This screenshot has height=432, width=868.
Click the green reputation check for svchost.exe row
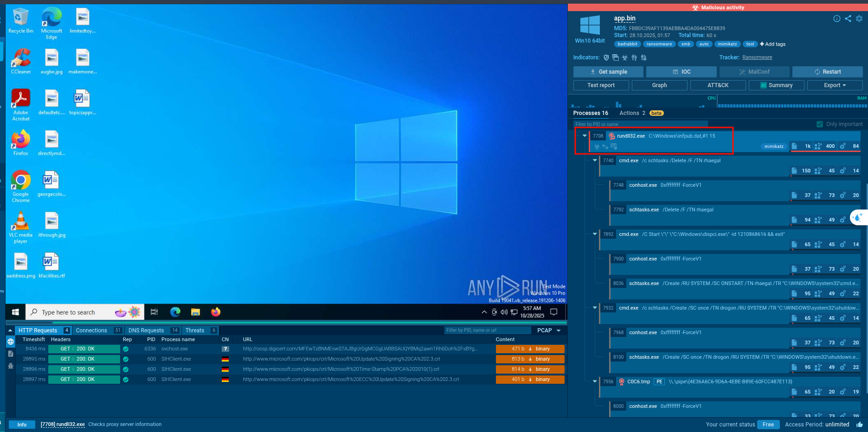click(126, 349)
